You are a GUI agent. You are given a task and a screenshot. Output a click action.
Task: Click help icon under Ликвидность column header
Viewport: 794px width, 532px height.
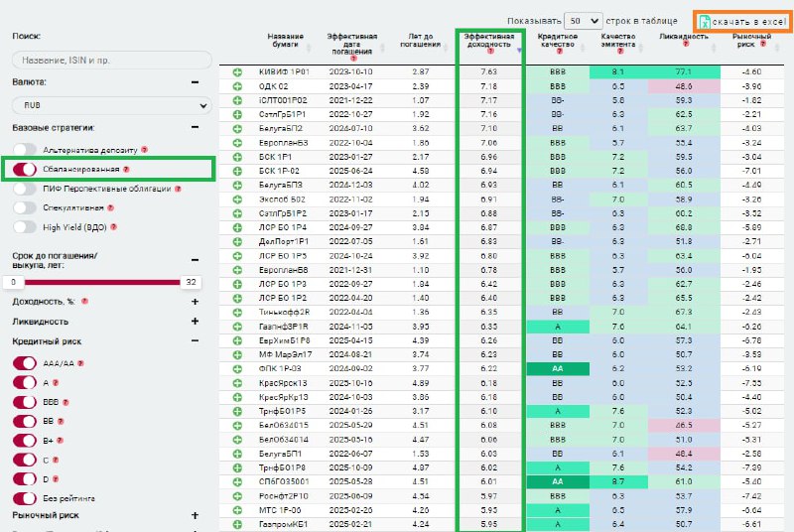pos(685,44)
